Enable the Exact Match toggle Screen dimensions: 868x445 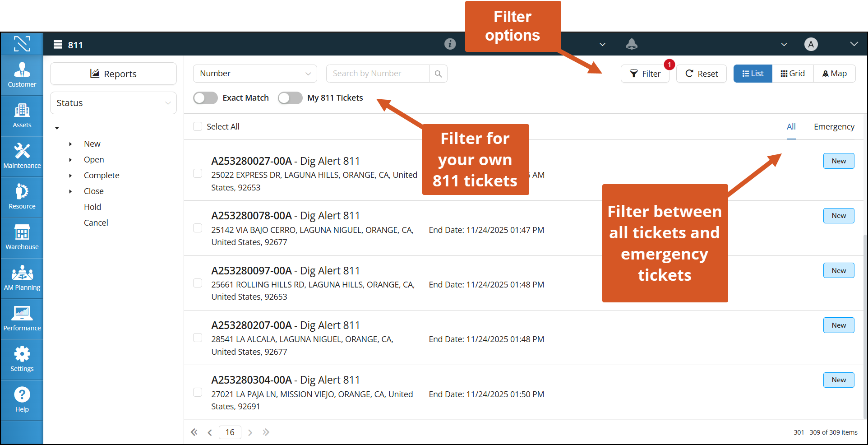(206, 98)
